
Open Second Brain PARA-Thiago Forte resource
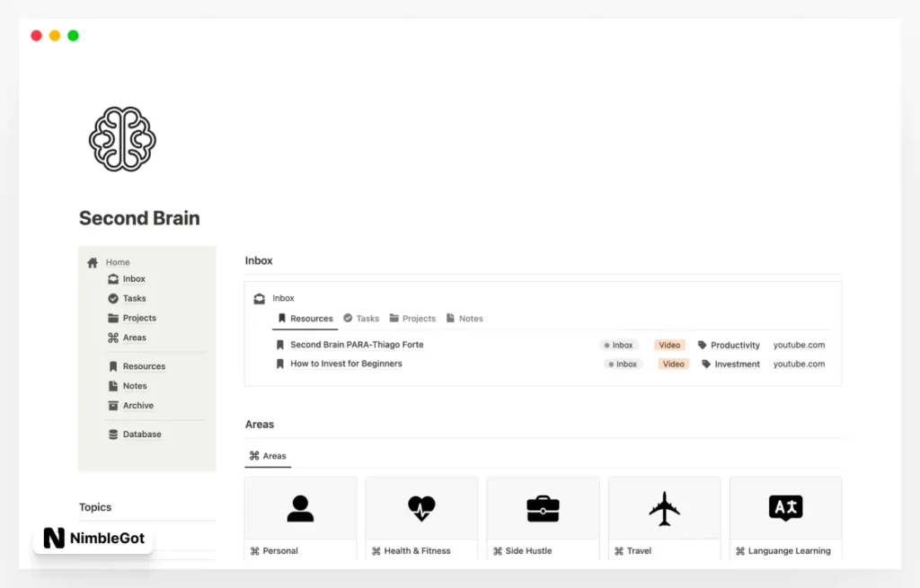(356, 345)
